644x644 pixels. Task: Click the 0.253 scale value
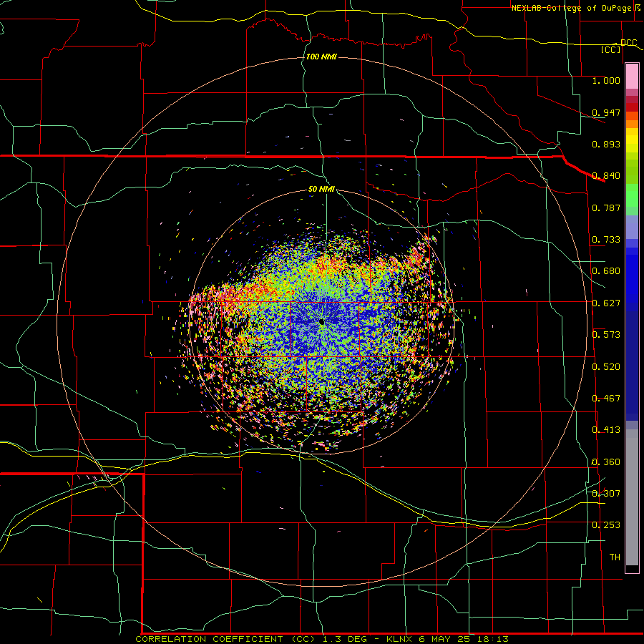tap(606, 525)
